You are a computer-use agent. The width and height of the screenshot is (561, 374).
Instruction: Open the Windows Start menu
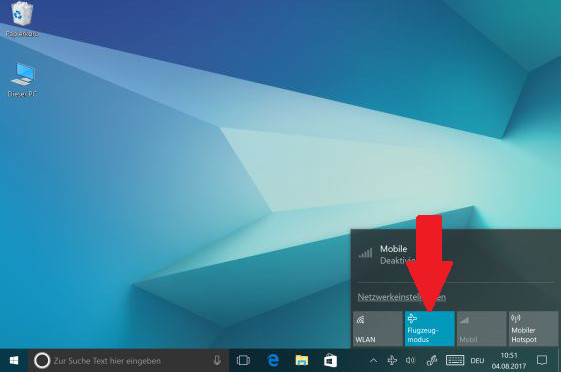coord(14,360)
